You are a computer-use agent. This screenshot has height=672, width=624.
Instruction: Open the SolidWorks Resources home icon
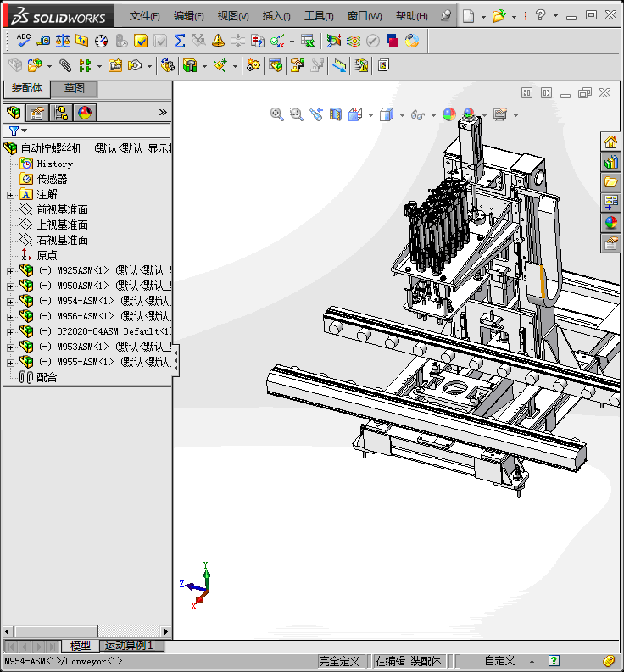[610, 142]
